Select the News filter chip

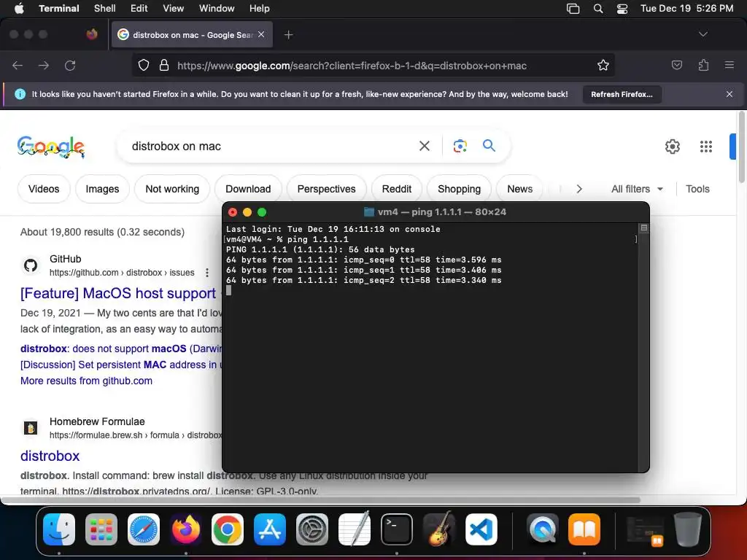click(x=519, y=189)
